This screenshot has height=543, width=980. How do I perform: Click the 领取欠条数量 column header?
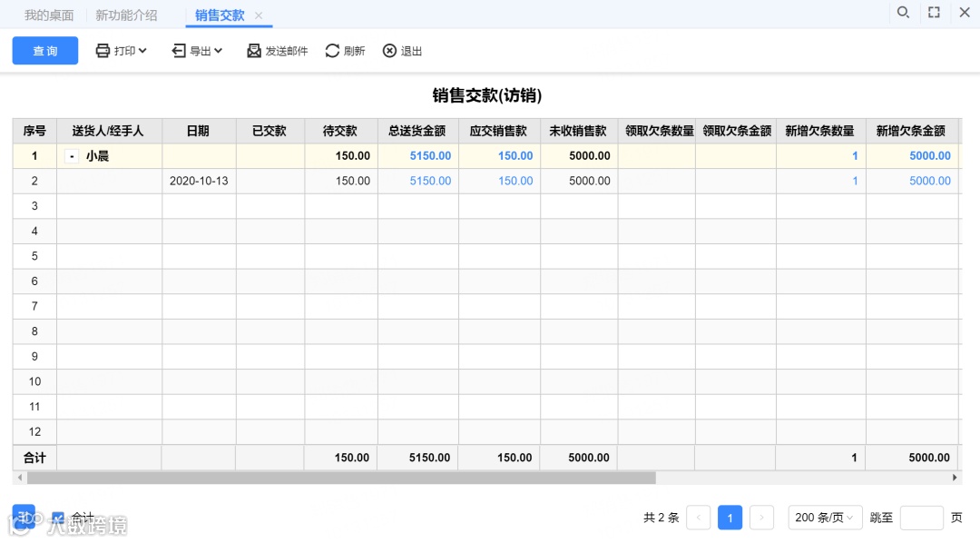(x=656, y=131)
